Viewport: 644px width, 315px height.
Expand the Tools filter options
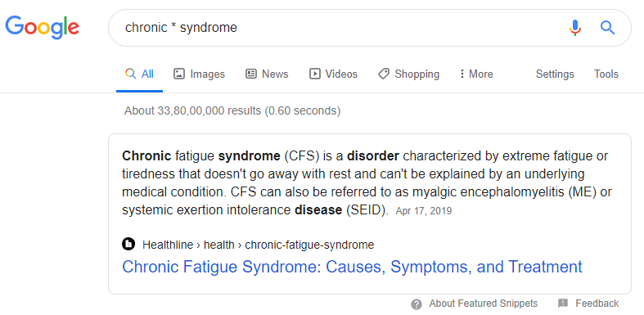click(x=606, y=74)
